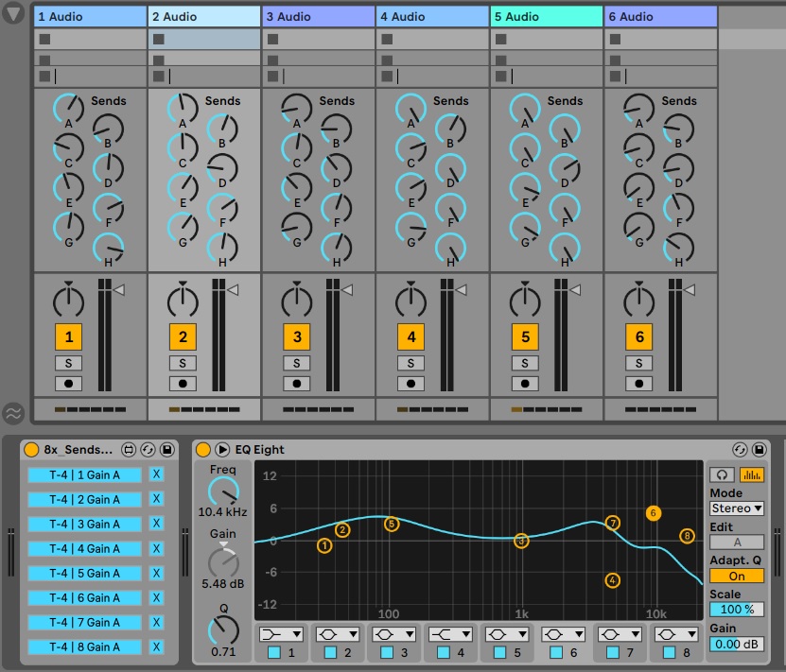
Task: Collapse the view with the top-left triangle button
Action: [13, 15]
